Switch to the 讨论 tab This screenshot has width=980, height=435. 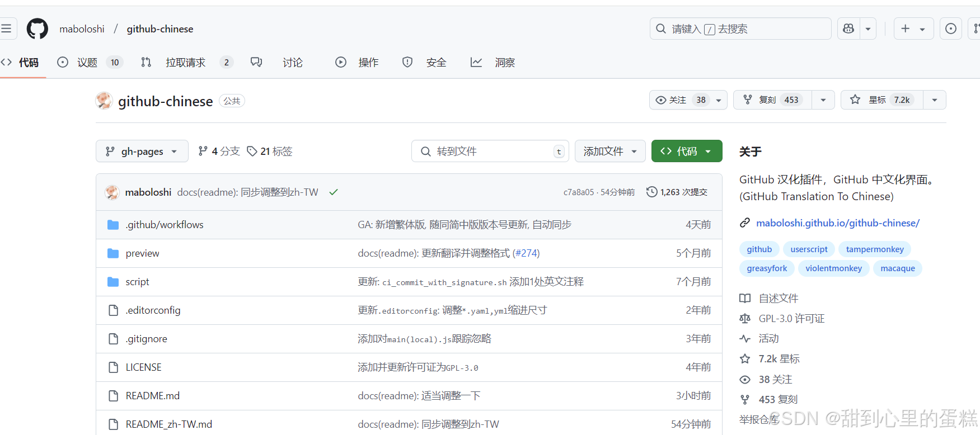[278, 63]
